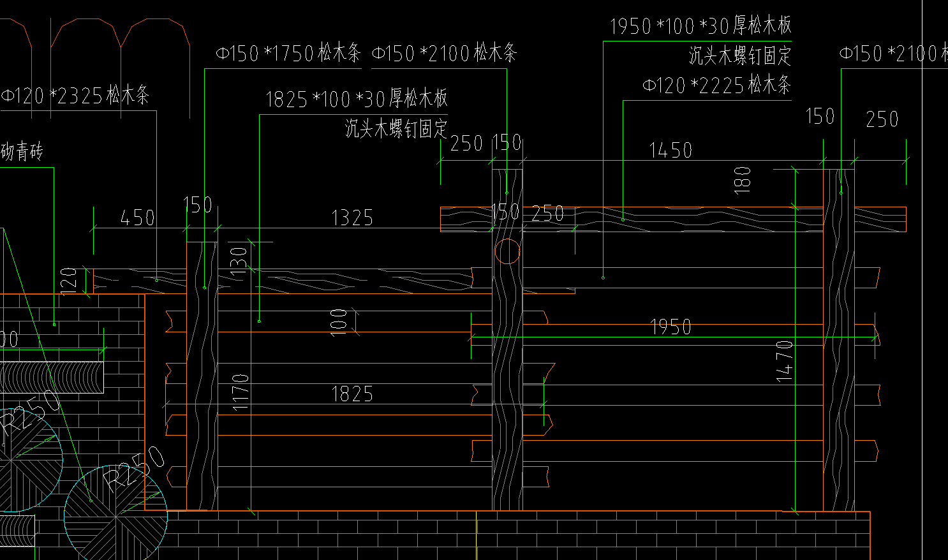Select the 'Φ120 *2325 松木条' annotation
This screenshot has width=948, height=560.
[75, 96]
